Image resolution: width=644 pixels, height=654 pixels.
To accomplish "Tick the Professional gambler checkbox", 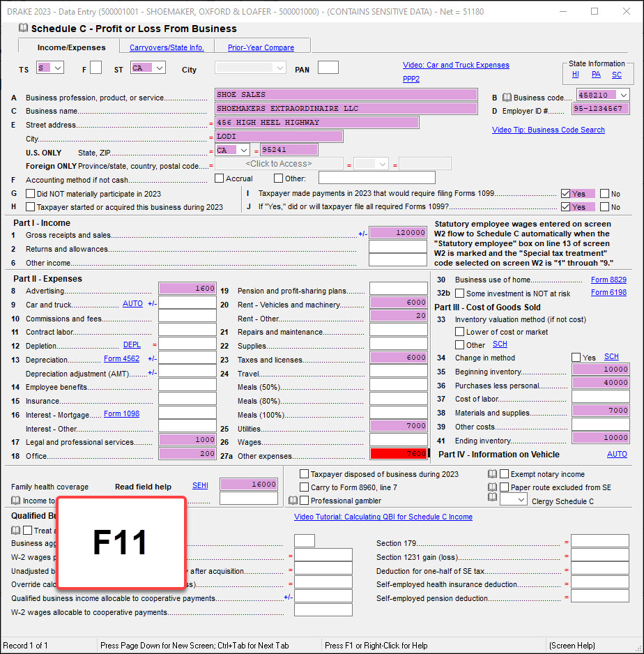I will 305,500.
